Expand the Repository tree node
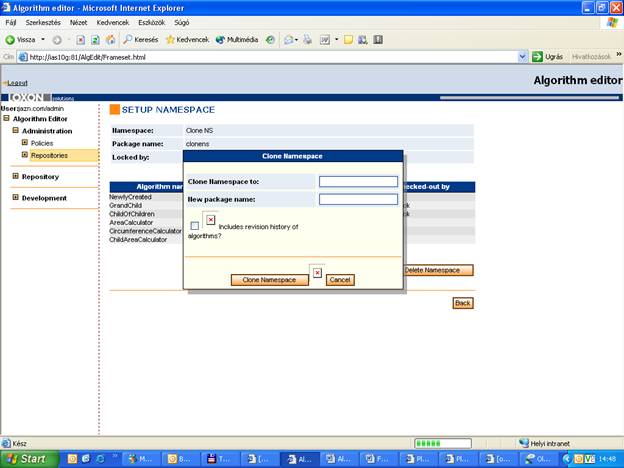This screenshot has height=468, width=624. click(16, 176)
